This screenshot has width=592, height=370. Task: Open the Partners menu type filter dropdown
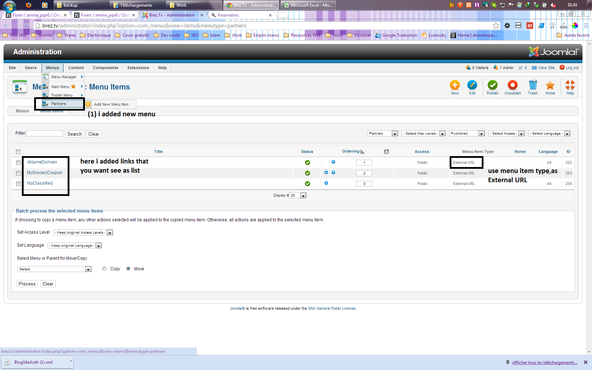tap(382, 134)
